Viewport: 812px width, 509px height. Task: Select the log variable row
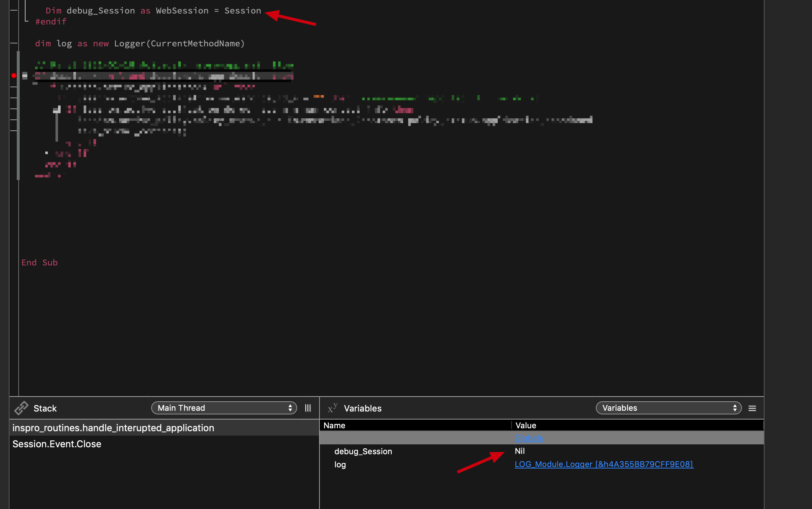(340, 464)
